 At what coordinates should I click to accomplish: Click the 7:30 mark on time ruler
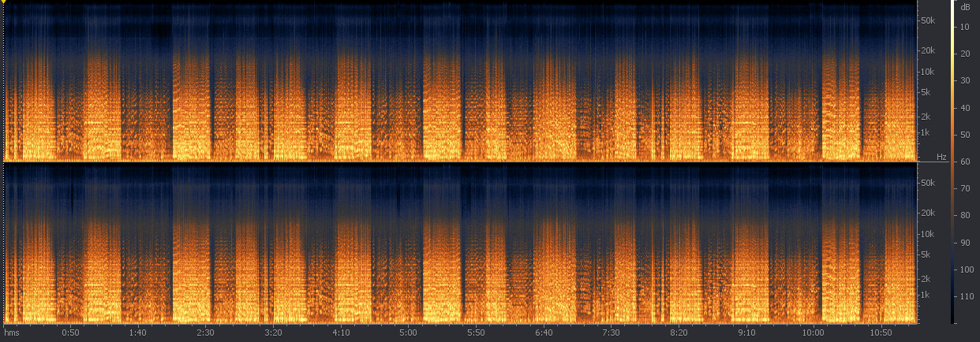(611, 333)
